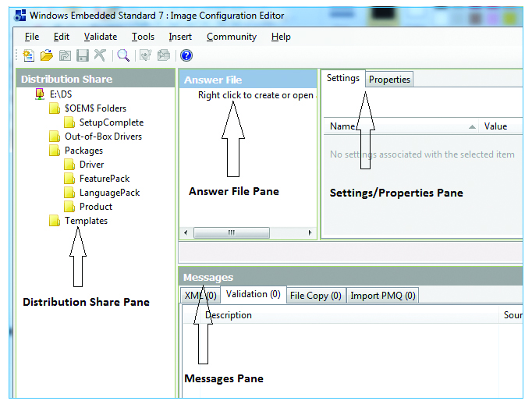Click the Answer File pane right scroll arrow
This screenshot has height=408, width=532.
[310, 232]
